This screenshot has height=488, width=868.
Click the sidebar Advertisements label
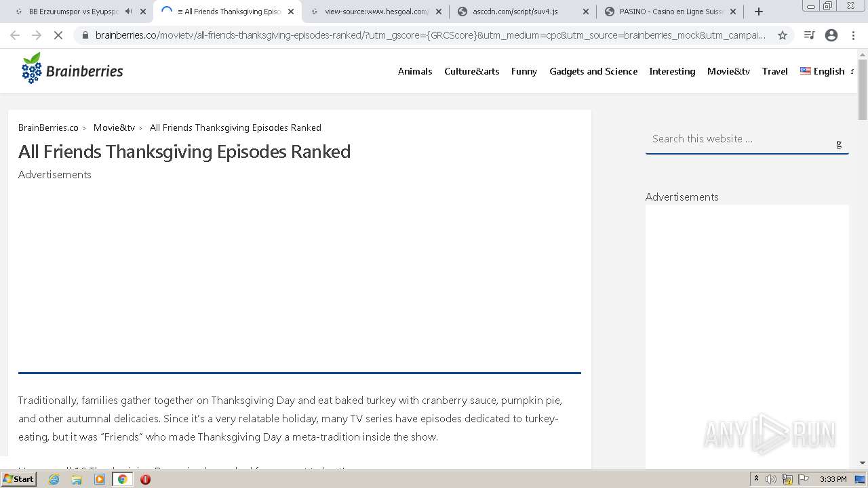(x=682, y=197)
